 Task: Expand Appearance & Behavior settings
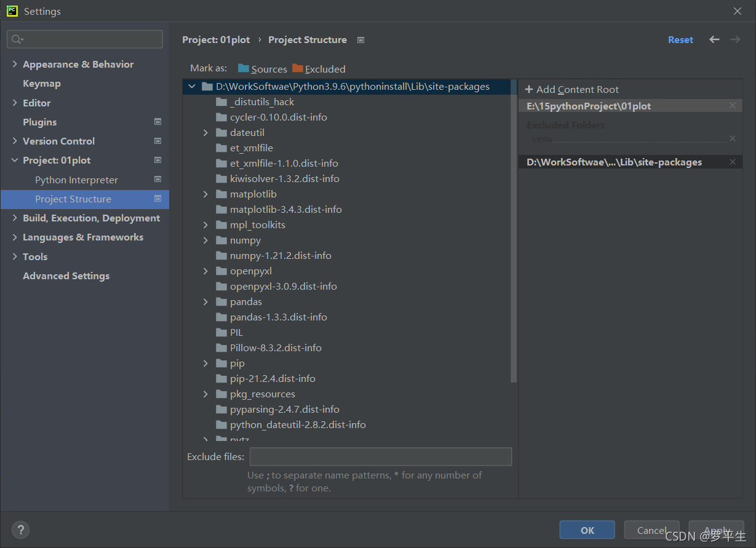click(15, 64)
